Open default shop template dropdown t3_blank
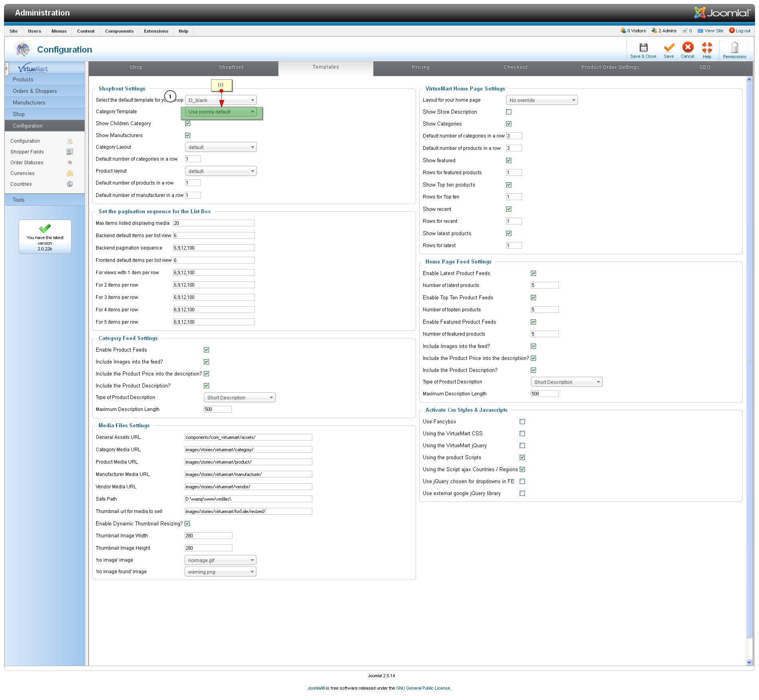 (x=221, y=100)
